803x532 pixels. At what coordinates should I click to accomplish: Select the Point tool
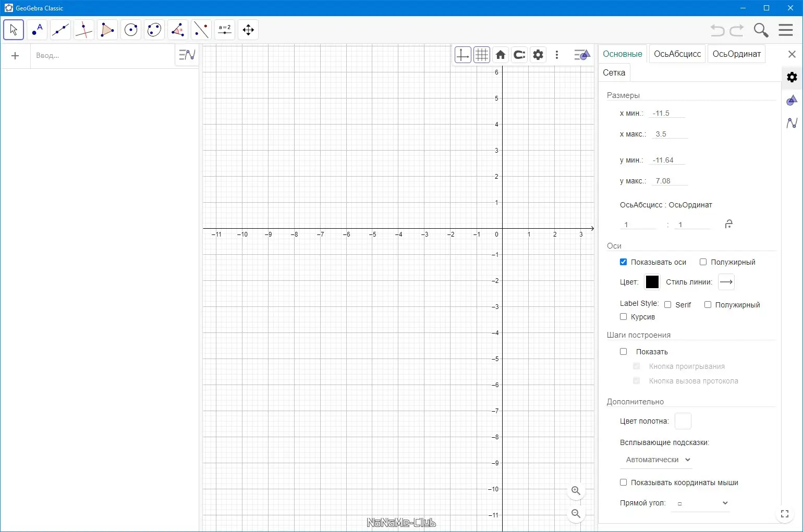point(37,30)
